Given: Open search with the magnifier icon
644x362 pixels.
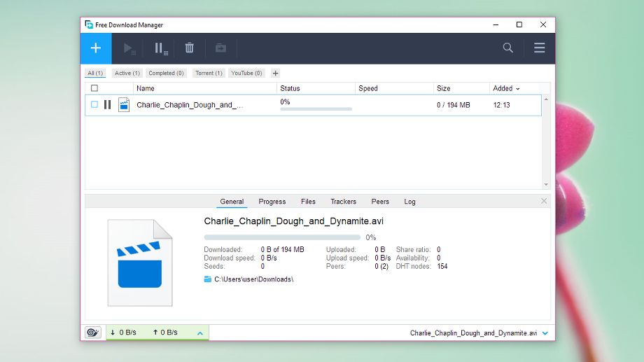Looking at the screenshot, I should click(508, 48).
